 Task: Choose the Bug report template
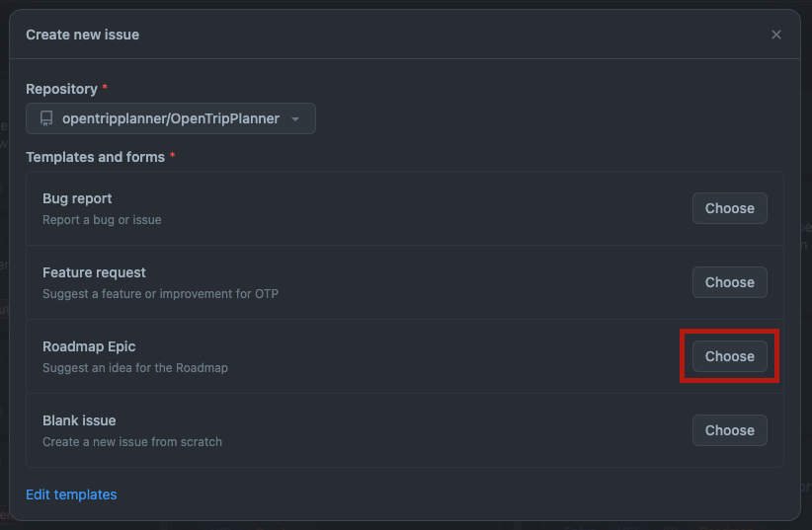click(x=729, y=208)
